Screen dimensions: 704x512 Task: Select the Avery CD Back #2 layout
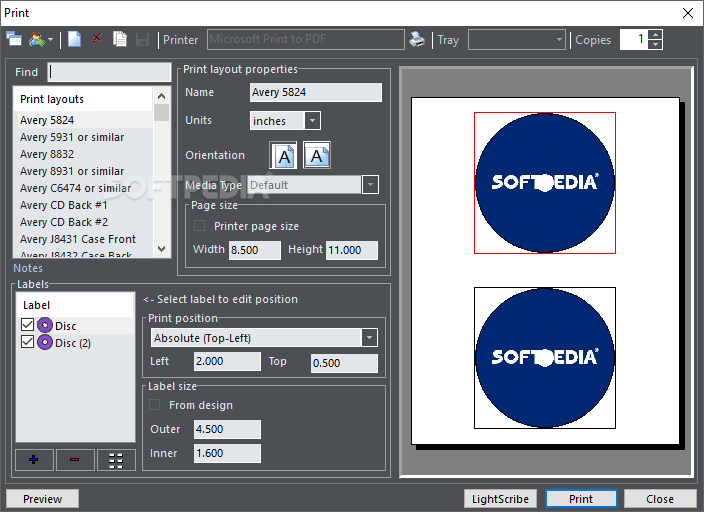[83, 222]
